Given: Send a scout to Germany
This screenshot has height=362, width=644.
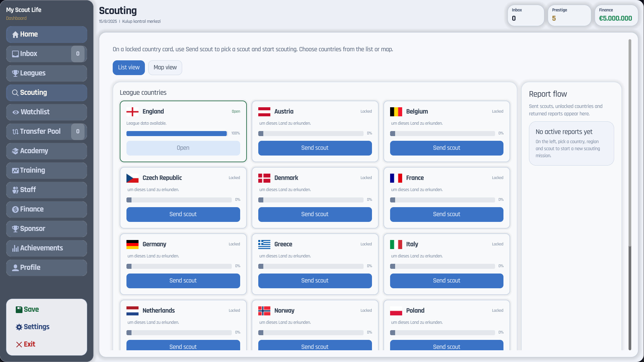Looking at the screenshot, I should (183, 281).
